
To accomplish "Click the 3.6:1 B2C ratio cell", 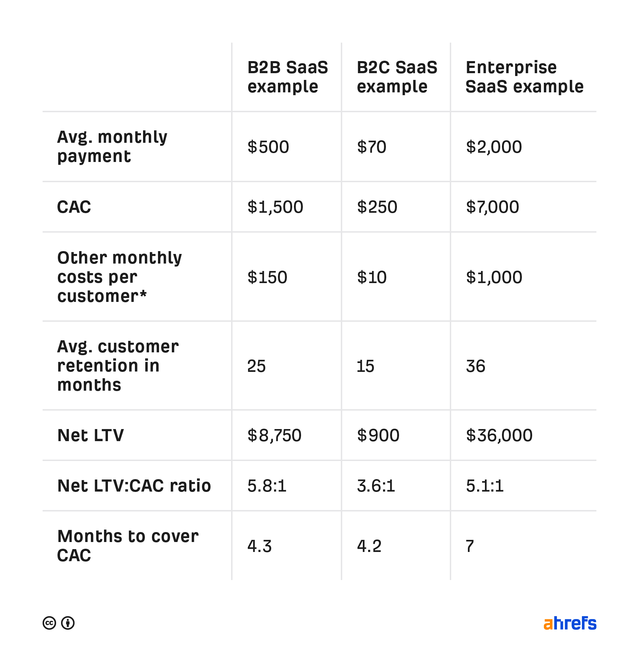I will coord(376,486).
